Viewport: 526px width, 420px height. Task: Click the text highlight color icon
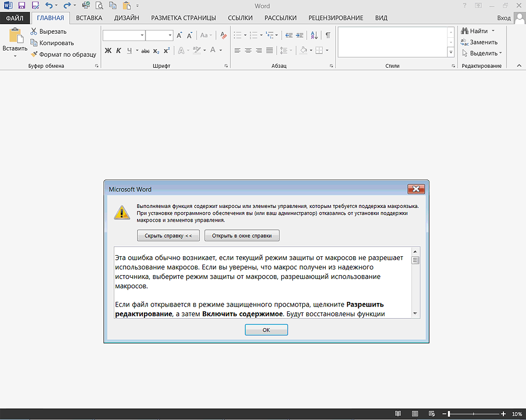point(197,50)
